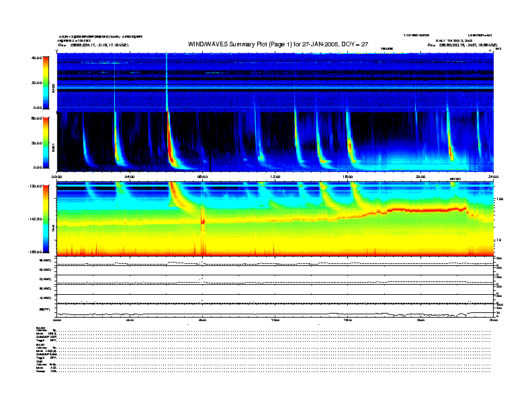Screen dimensions: 532x411
Task: Click the bright vertical burst streak in RAD2 panel
Action: [x=167, y=83]
